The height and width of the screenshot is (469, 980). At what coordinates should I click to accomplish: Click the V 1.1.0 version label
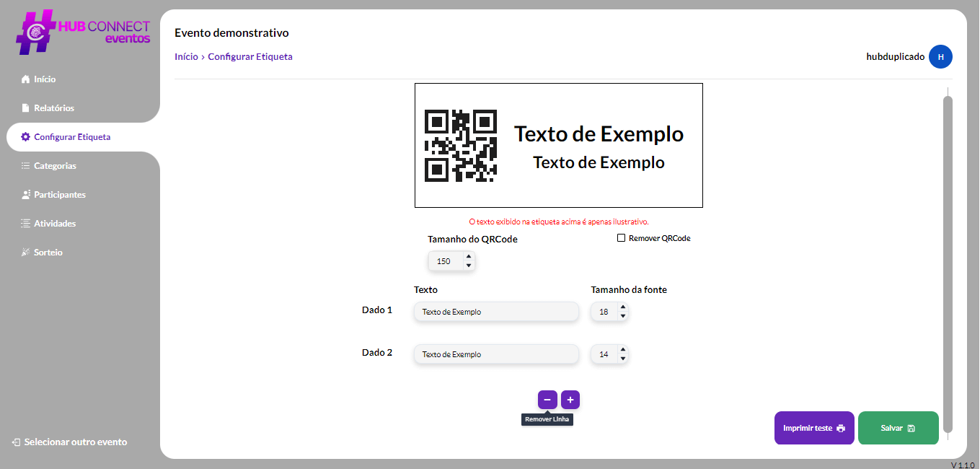(x=963, y=465)
